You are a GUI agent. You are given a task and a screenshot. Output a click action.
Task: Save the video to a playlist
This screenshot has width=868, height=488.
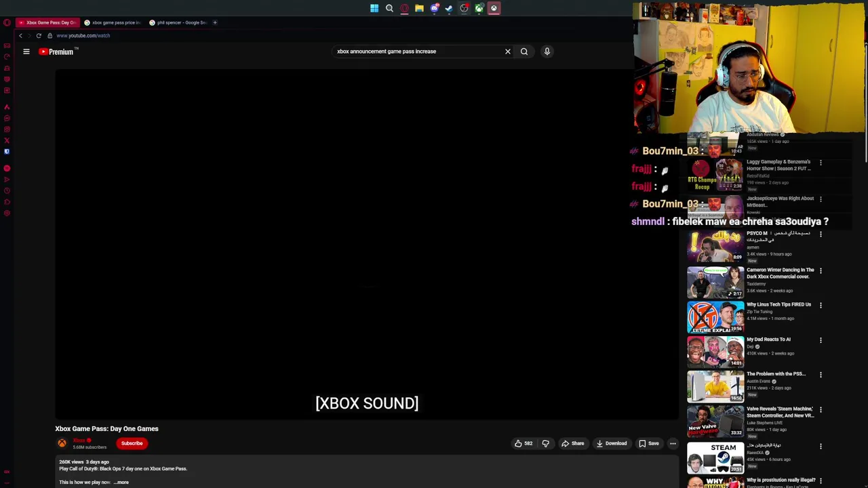point(649,443)
